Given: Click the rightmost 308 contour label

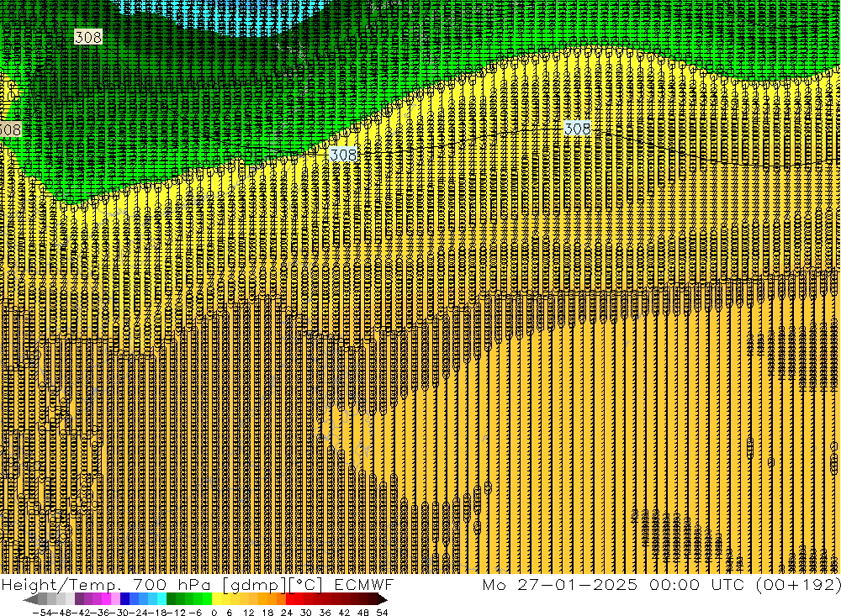Looking at the screenshot, I should (577, 129).
